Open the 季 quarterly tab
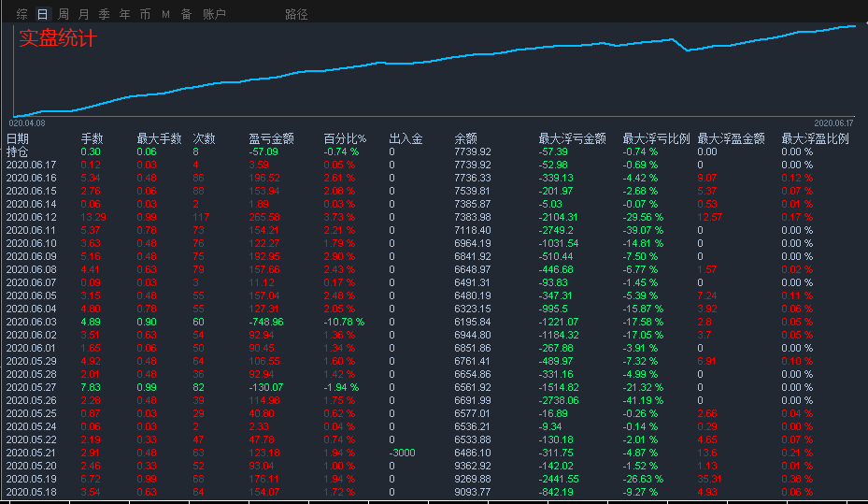868x504 pixels. click(104, 14)
